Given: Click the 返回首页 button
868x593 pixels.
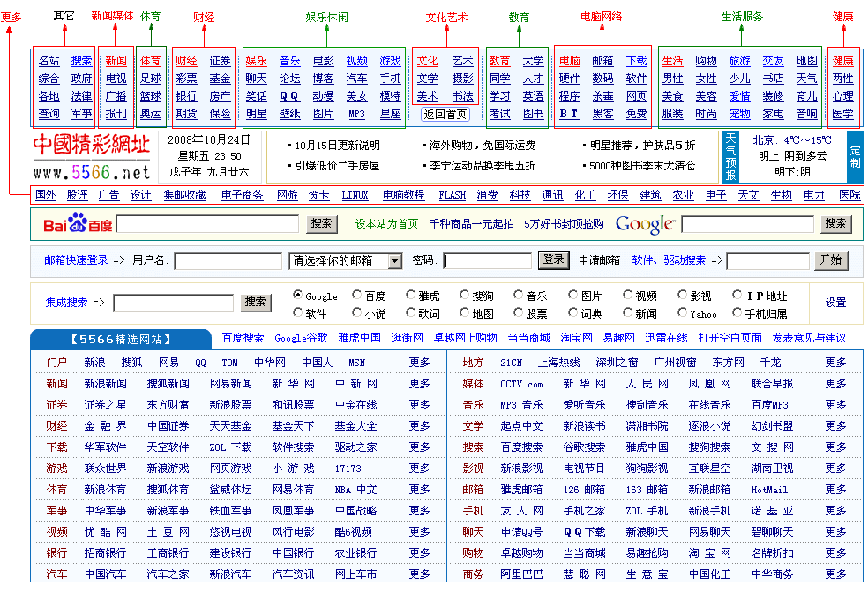Looking at the screenshot, I should click(445, 114).
